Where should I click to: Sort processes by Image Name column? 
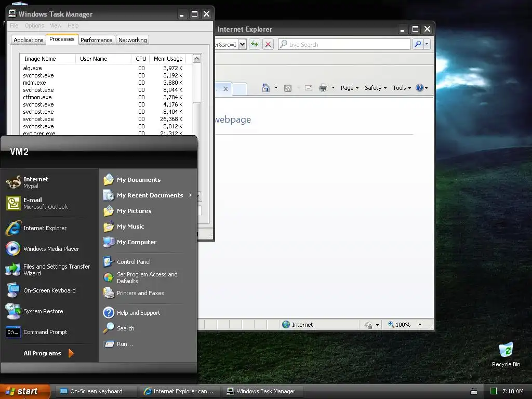47,59
